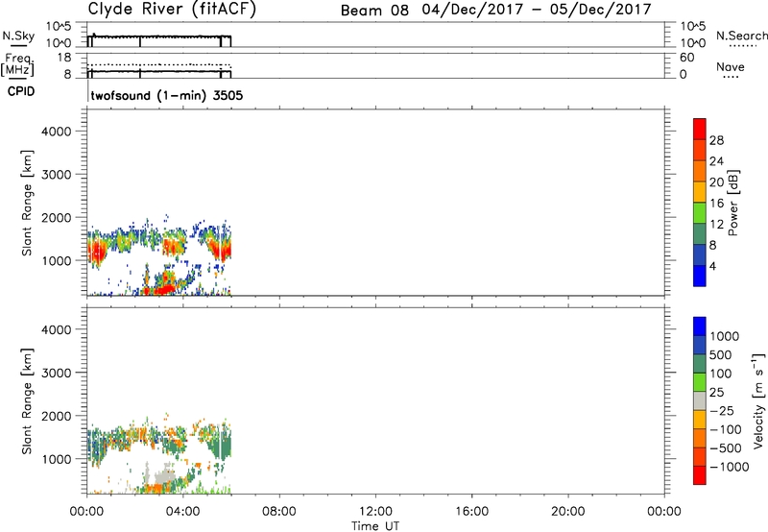Viewport: 768px width, 532px height.
Task: Click the '-500' value on Velocity colorbar
Action: point(726,447)
